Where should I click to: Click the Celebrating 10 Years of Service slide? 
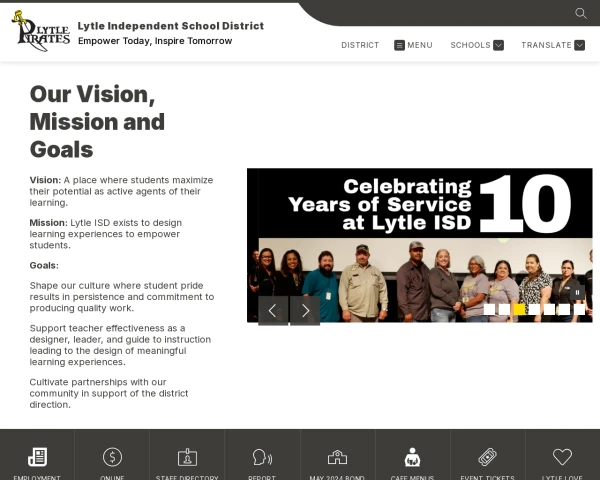click(420, 245)
